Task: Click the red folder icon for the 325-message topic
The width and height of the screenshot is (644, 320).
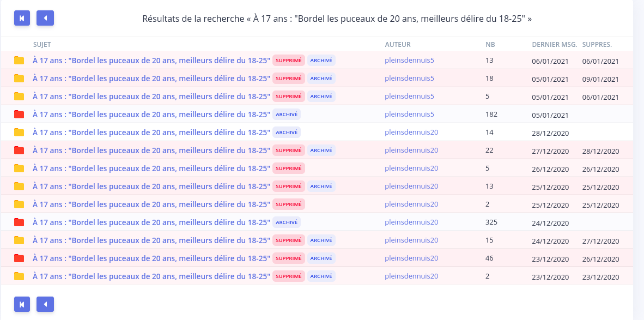Action: [x=19, y=222]
